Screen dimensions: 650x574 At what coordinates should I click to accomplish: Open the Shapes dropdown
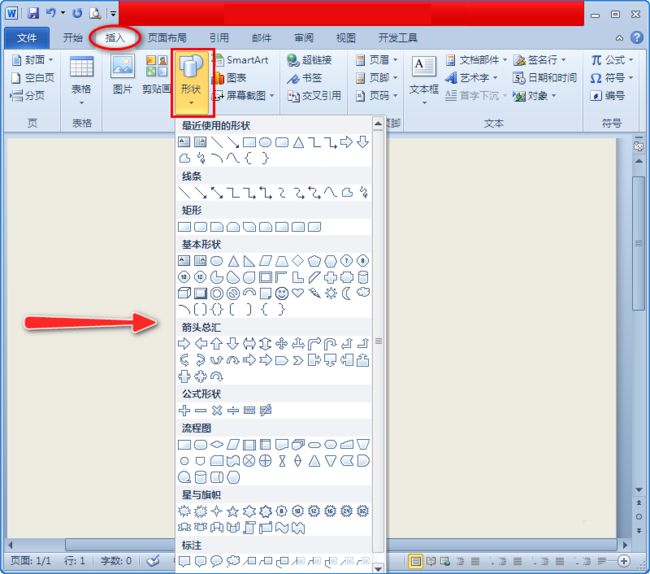click(191, 82)
